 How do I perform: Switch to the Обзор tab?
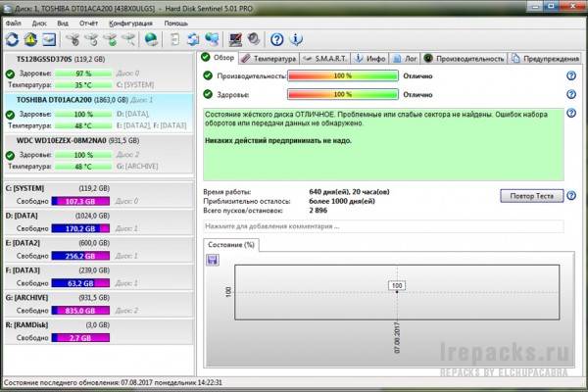[218, 58]
